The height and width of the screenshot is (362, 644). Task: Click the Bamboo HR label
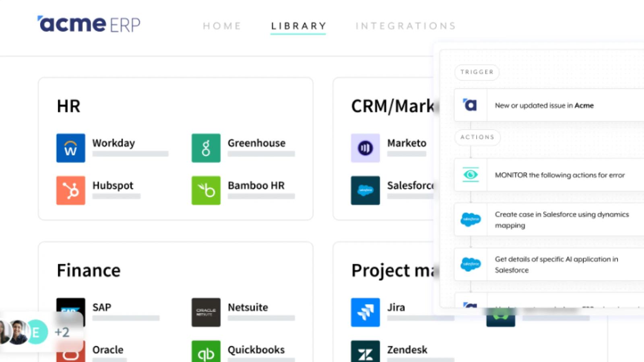click(256, 185)
